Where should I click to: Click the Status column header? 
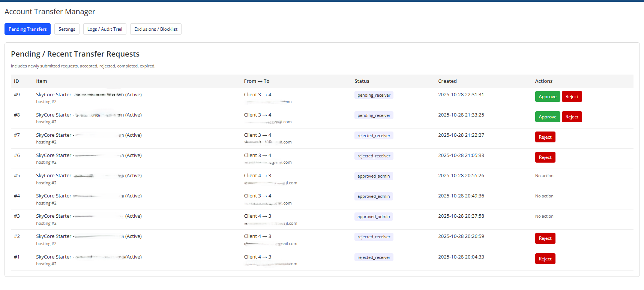(362, 81)
